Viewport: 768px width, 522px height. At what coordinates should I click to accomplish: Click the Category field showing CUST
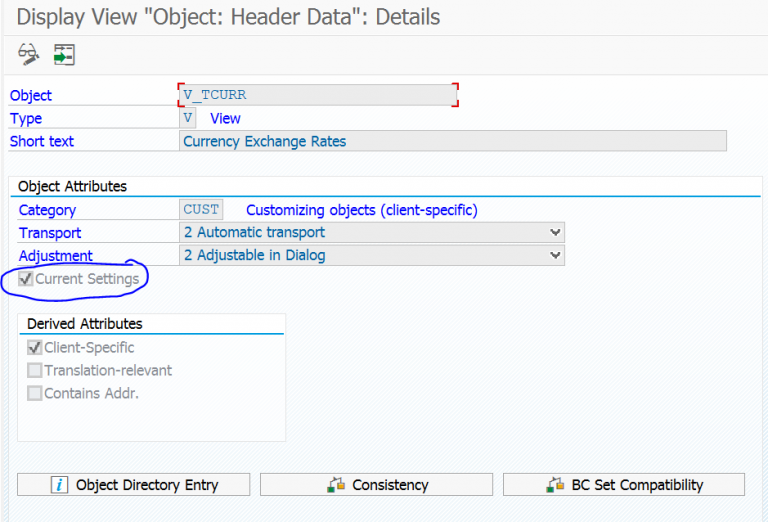pyautogui.click(x=201, y=210)
